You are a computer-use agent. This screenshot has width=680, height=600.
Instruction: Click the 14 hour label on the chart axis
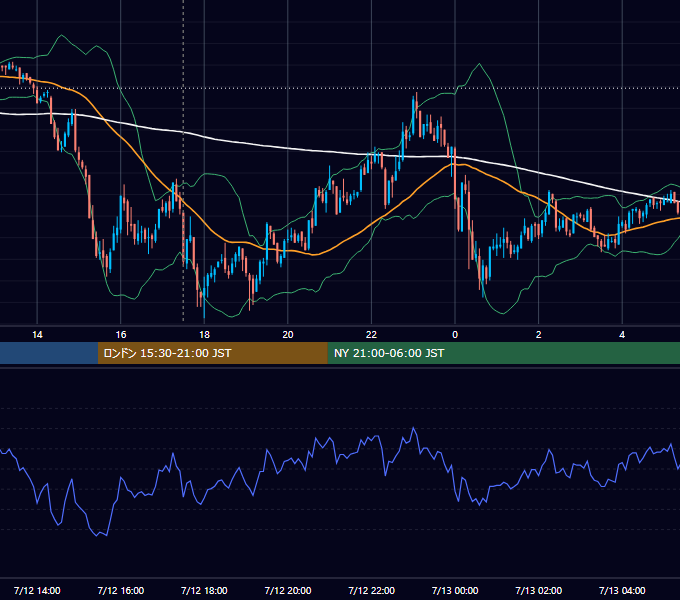click(37, 335)
